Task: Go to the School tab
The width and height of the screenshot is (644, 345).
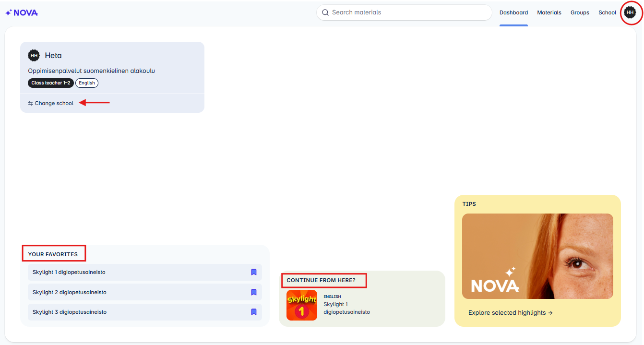Action: 607,12
